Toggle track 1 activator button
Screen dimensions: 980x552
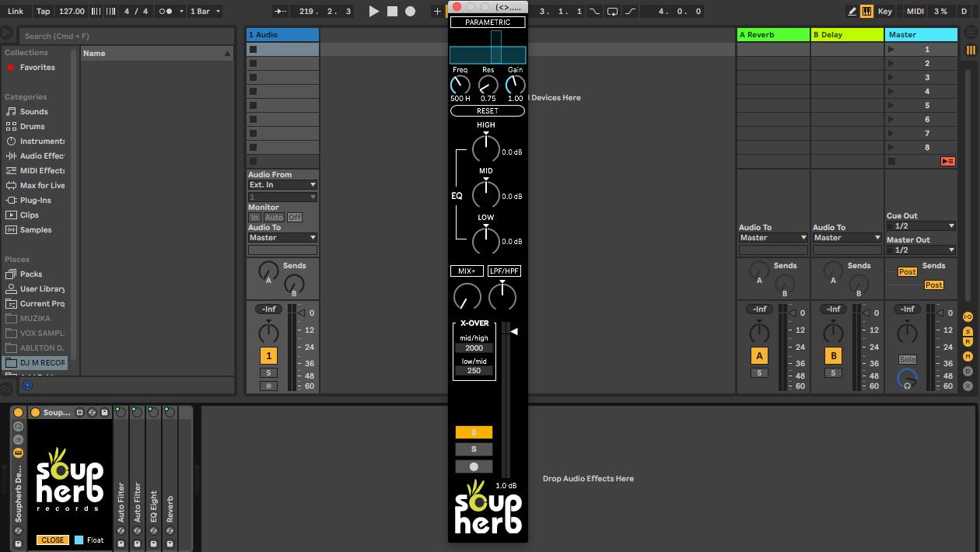click(268, 356)
